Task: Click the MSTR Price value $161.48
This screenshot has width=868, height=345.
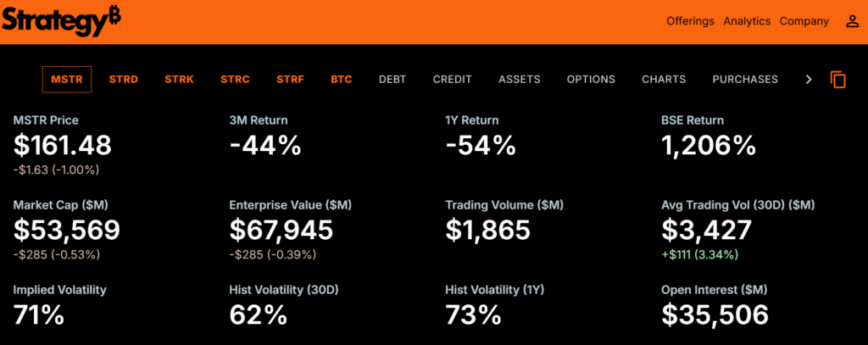Action: [x=63, y=146]
